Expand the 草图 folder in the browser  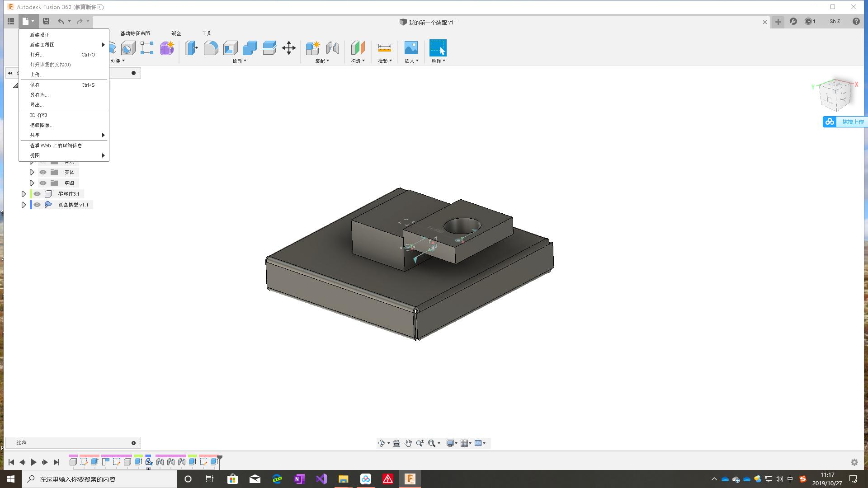(32, 183)
